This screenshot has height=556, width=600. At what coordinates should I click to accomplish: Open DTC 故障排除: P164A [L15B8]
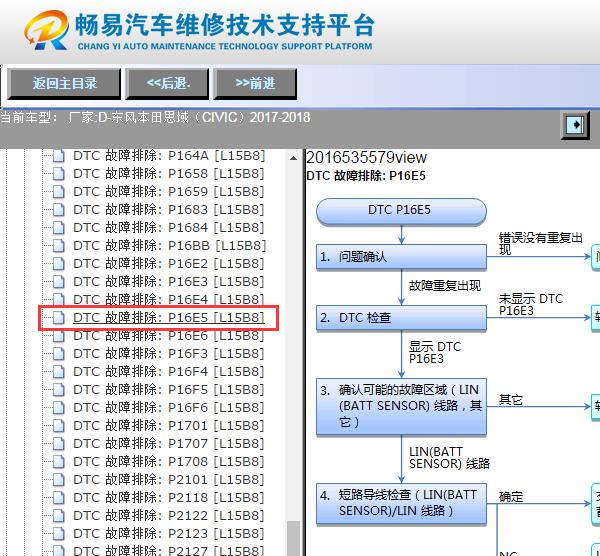click(169, 156)
